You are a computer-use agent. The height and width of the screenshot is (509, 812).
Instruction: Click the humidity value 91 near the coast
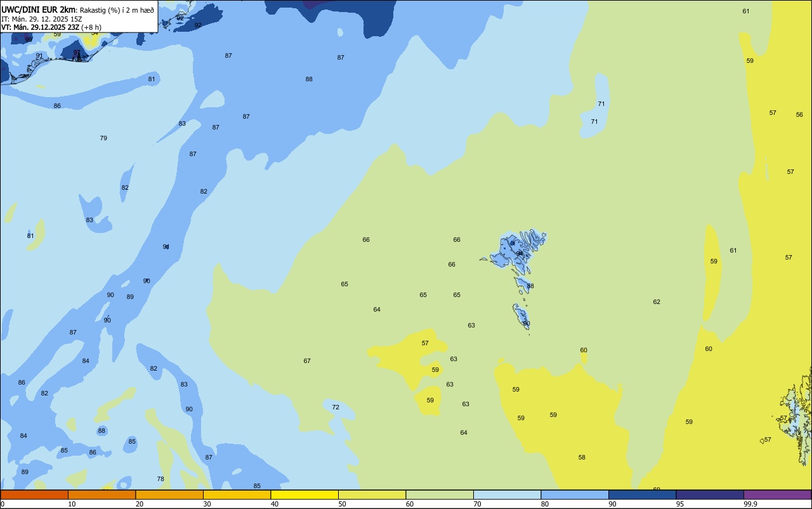(39, 56)
